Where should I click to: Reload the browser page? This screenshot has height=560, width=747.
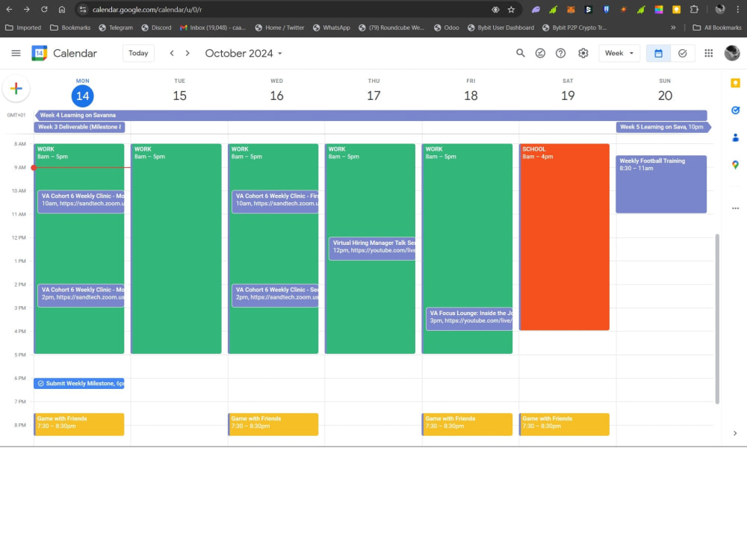click(44, 10)
